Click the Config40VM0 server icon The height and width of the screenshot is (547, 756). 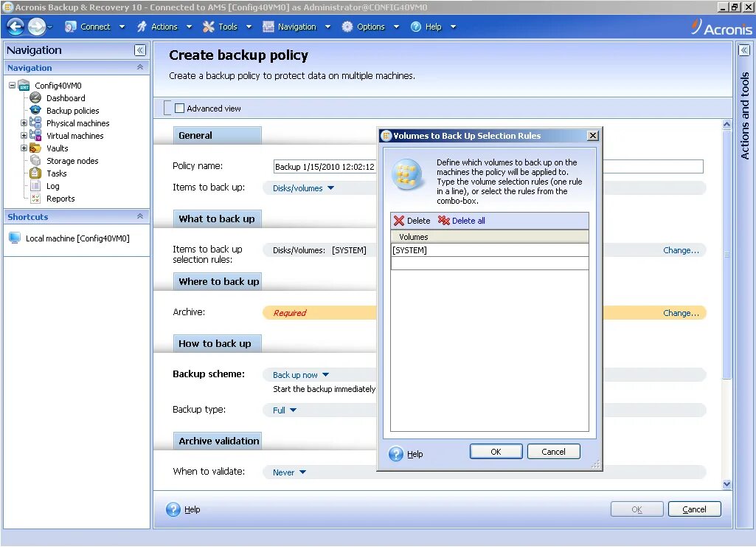coord(24,86)
